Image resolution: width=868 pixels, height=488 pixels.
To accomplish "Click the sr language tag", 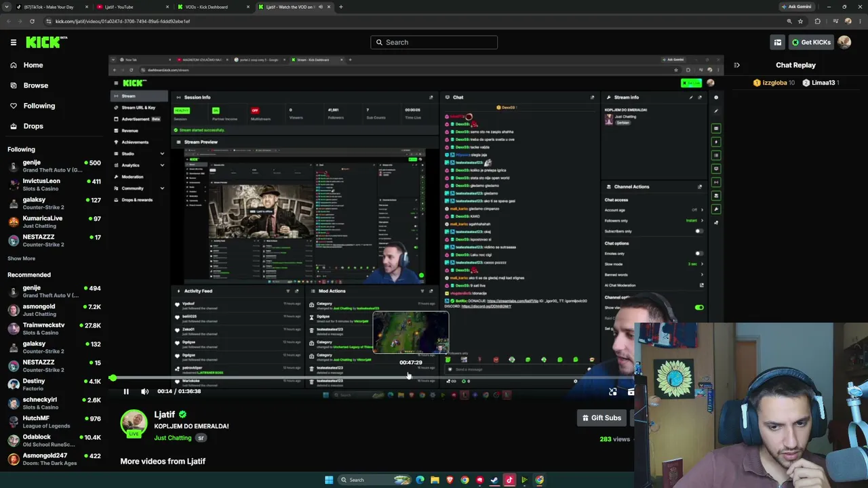I will (201, 438).
